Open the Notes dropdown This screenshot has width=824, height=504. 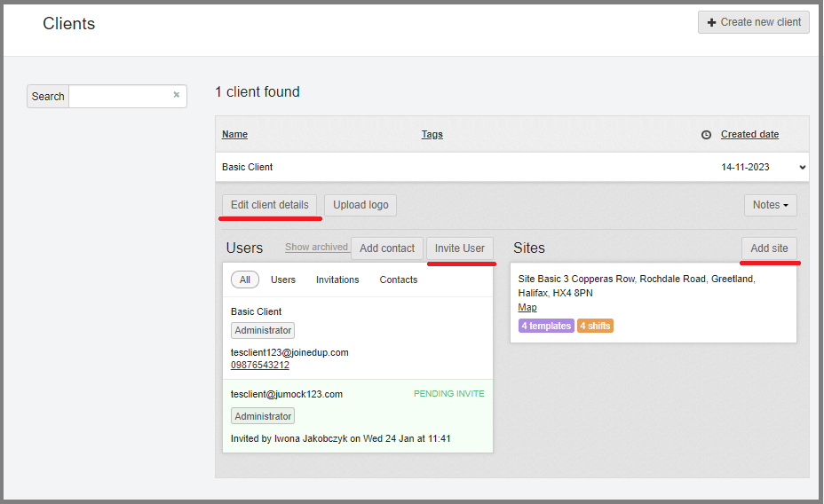(x=770, y=205)
